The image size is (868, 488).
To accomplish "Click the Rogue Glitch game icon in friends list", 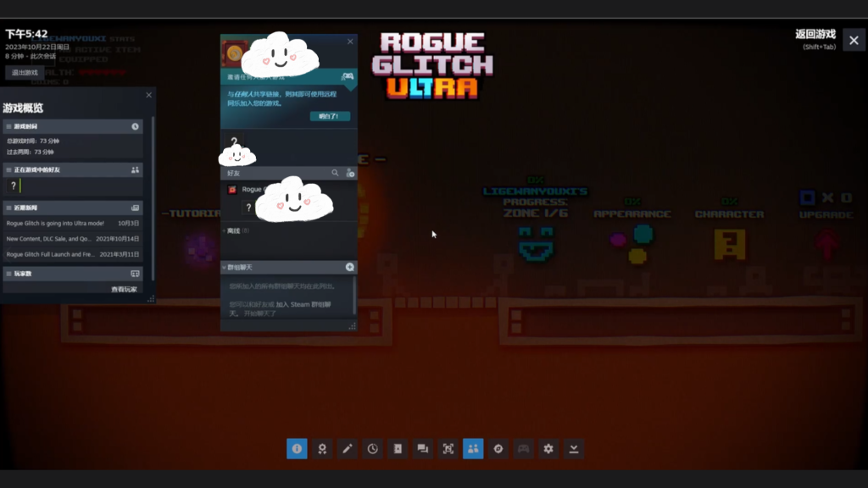I will (232, 189).
